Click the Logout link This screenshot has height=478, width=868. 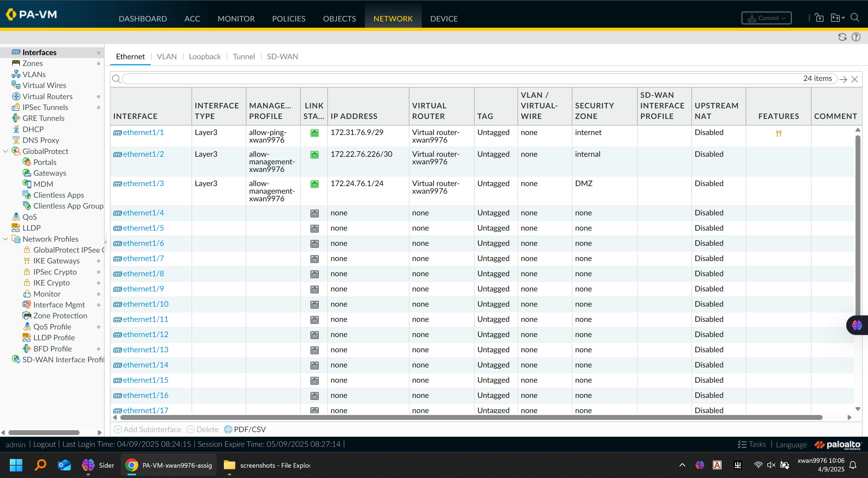click(x=44, y=444)
